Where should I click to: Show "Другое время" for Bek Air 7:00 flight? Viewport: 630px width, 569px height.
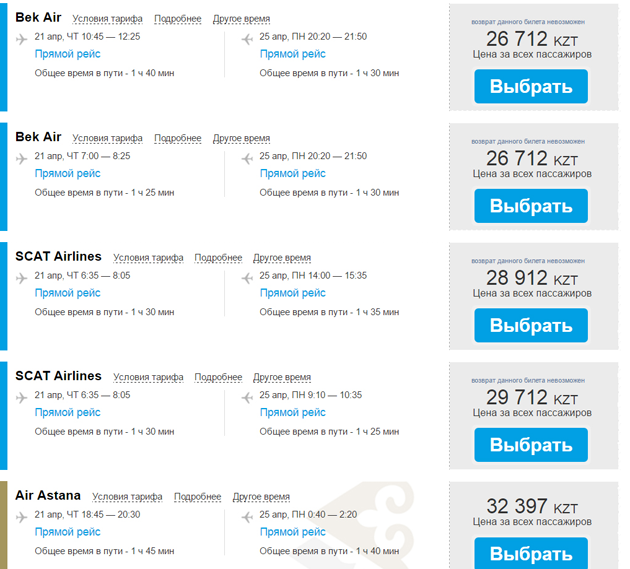241,139
